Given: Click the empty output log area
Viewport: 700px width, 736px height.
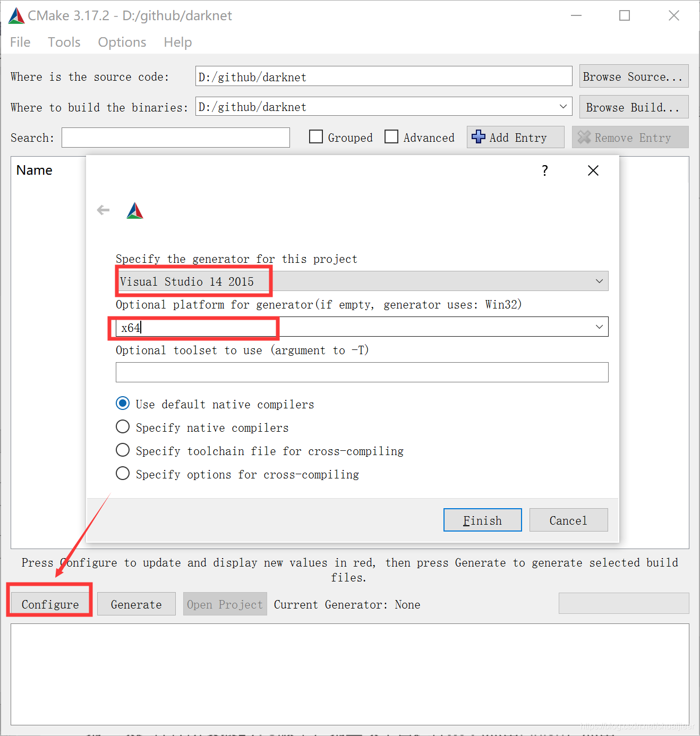Looking at the screenshot, I should (x=350, y=674).
